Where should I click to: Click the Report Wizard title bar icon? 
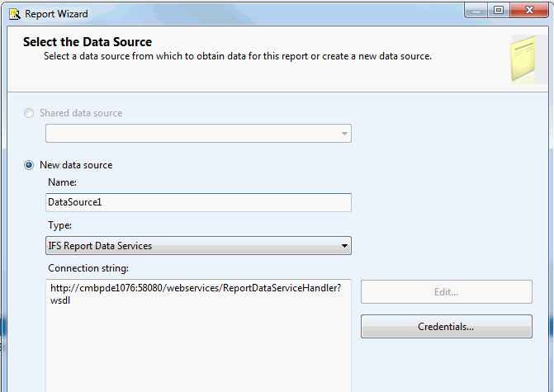tap(15, 14)
